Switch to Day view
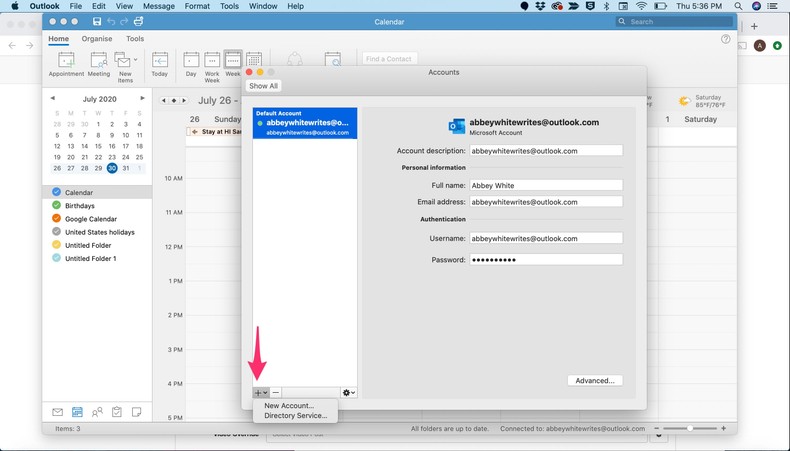The width and height of the screenshot is (790, 451). coord(190,63)
